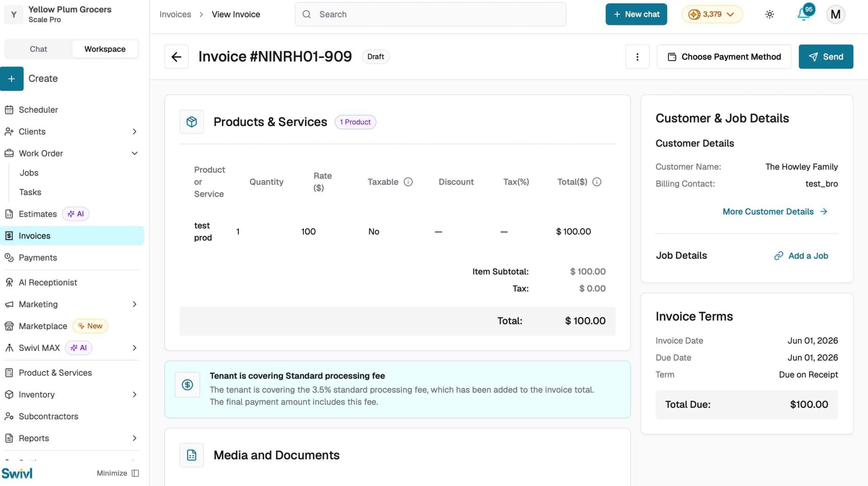This screenshot has height=486, width=868.
Task: Expand the Marketing submenu chevron
Action: (x=134, y=304)
